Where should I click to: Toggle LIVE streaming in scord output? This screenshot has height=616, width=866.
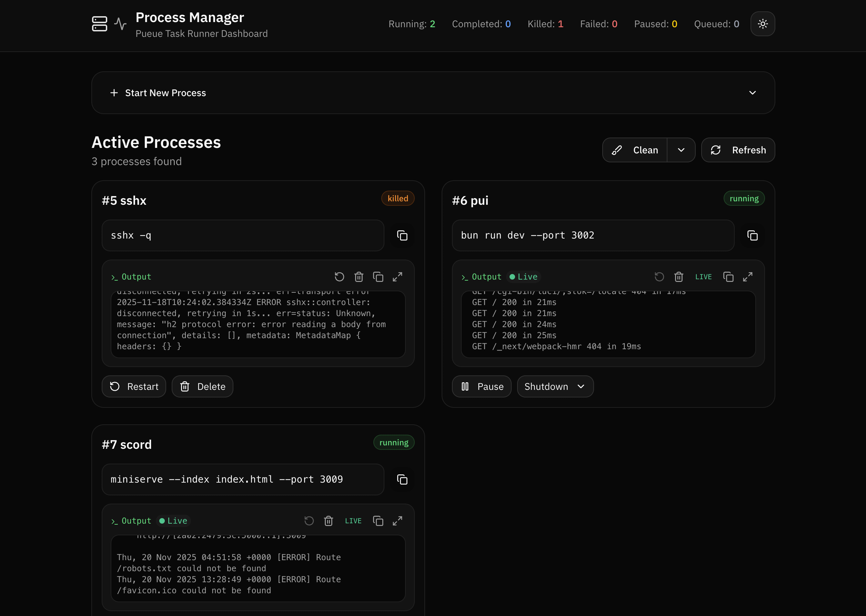pyautogui.click(x=353, y=521)
